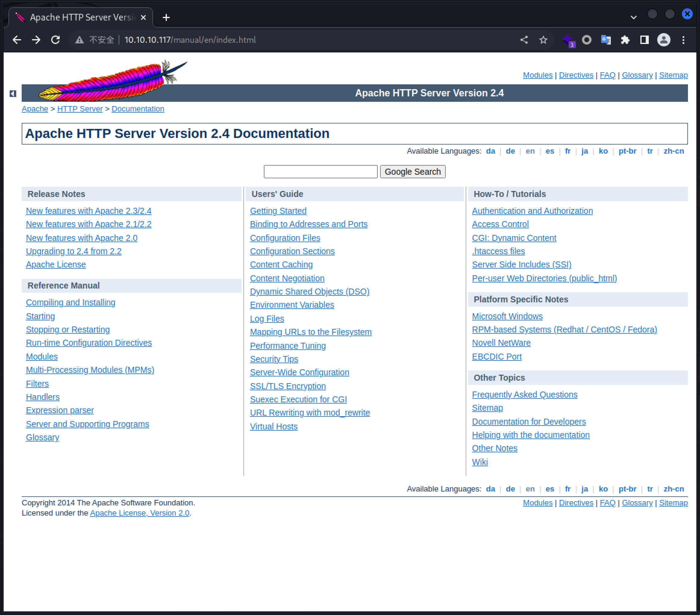Click the Google Translate extension icon
The width and height of the screenshot is (700, 615).
point(606,40)
